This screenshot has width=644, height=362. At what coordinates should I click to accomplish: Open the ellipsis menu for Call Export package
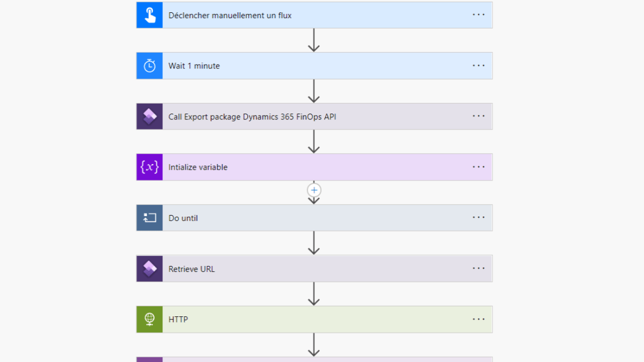[479, 116]
